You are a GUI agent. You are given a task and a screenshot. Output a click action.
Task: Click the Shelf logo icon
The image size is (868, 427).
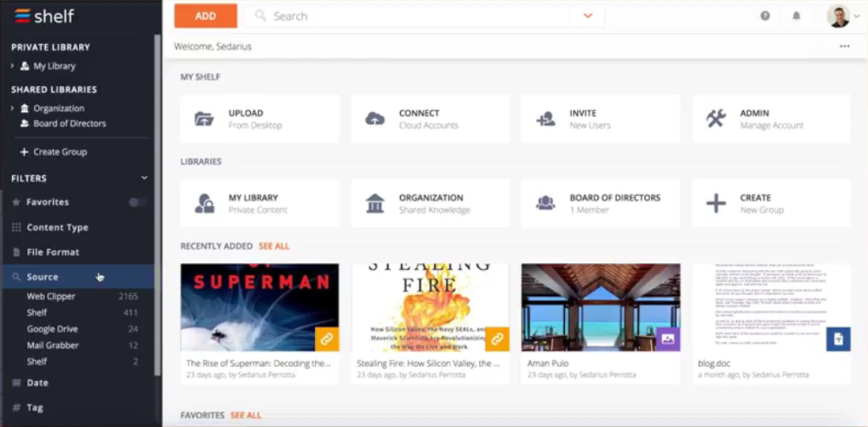tap(23, 16)
